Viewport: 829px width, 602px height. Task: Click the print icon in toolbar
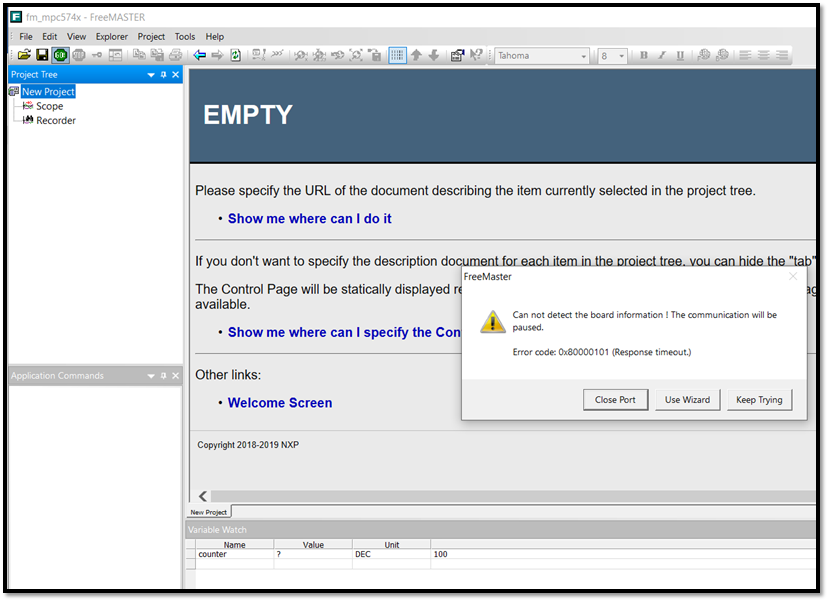[176, 55]
